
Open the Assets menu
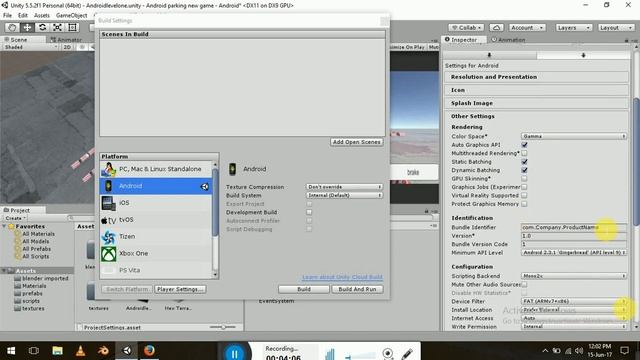[x=42, y=15]
